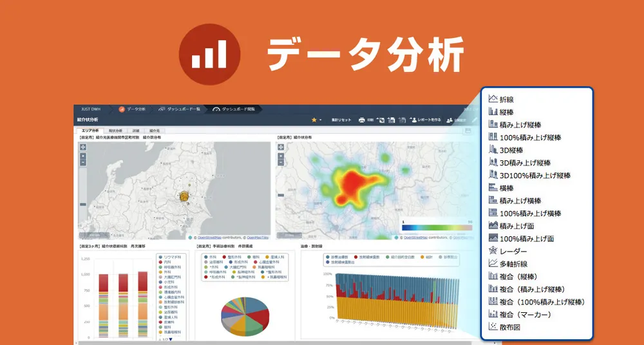Toggle 小児科 series in bar chart legend
This screenshot has width=644, height=345.
click(x=166, y=282)
